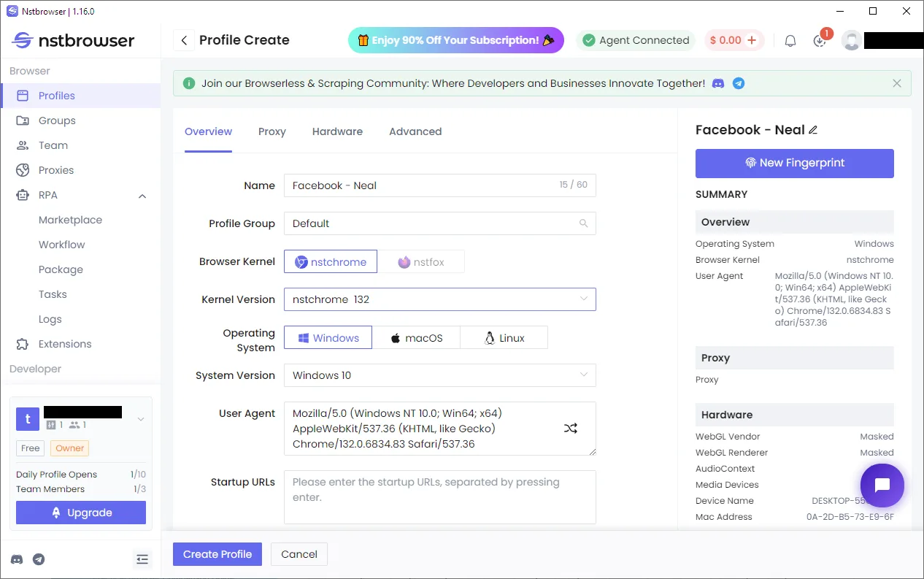The height and width of the screenshot is (579, 924).
Task: Click the search icon in Profile Group
Action: click(583, 223)
